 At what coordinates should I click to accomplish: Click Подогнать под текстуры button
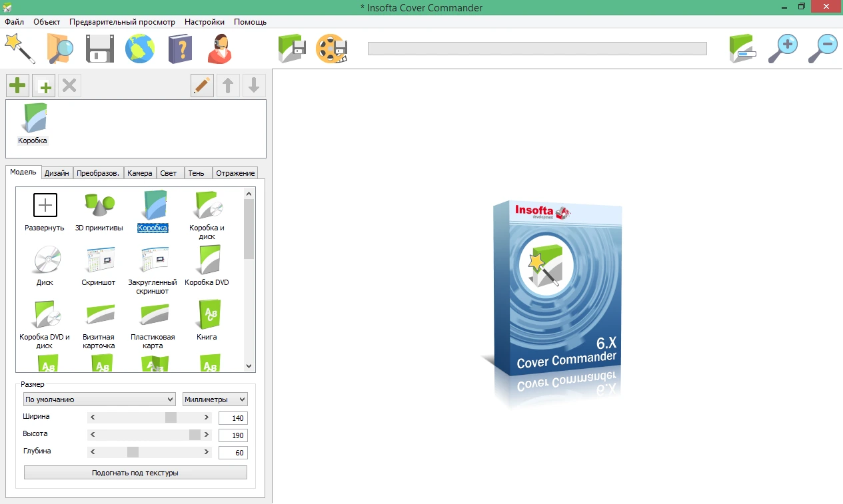135,473
